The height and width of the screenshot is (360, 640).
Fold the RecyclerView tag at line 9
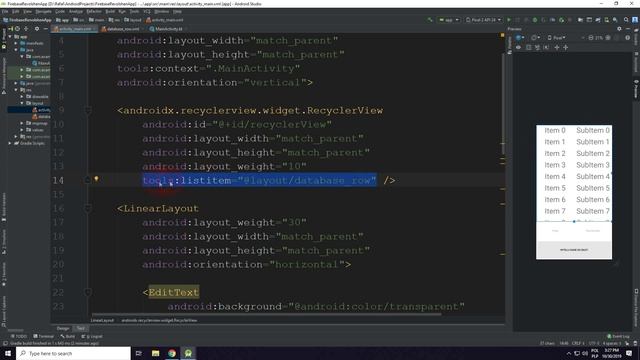click(88, 110)
